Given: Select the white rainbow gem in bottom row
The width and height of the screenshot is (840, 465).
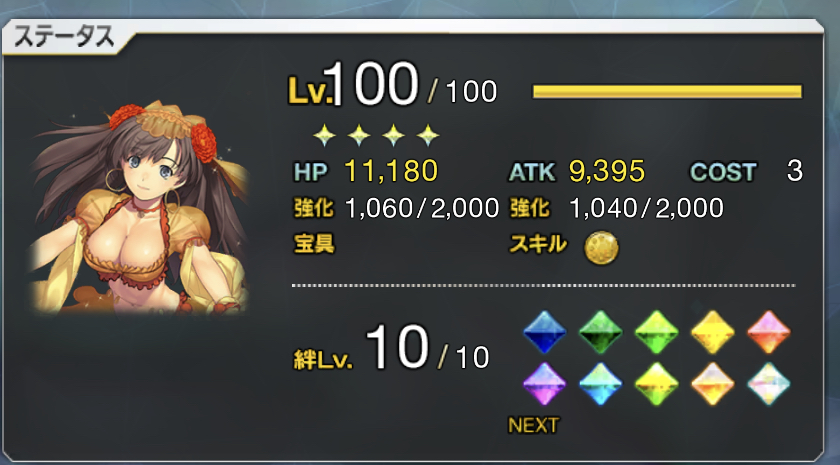Looking at the screenshot, I should coord(768,384).
